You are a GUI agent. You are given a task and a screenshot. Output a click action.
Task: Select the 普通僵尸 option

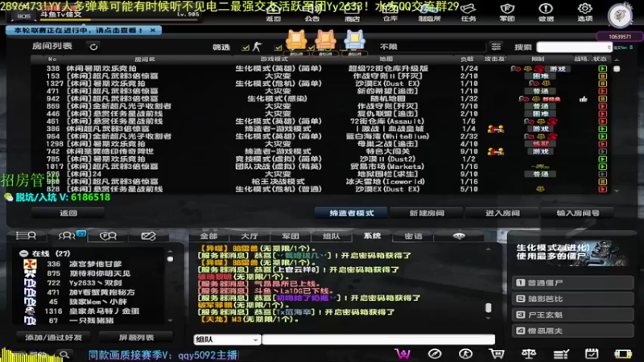click(573, 283)
